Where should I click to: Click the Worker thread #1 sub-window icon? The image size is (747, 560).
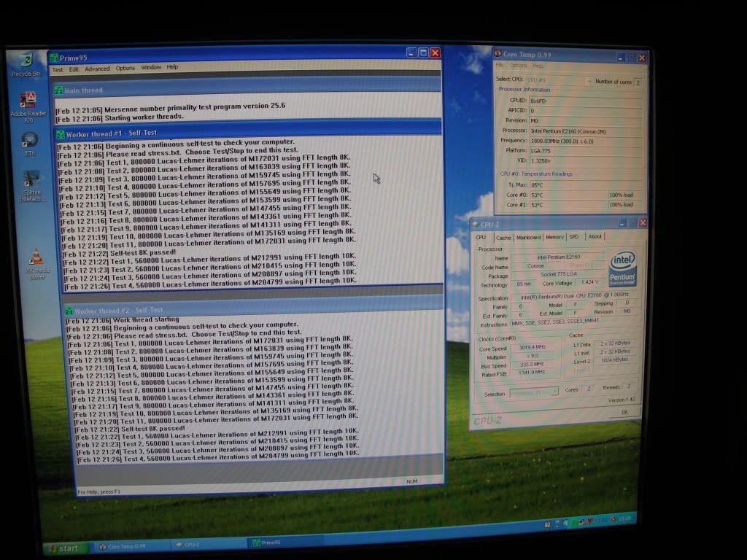(61, 135)
